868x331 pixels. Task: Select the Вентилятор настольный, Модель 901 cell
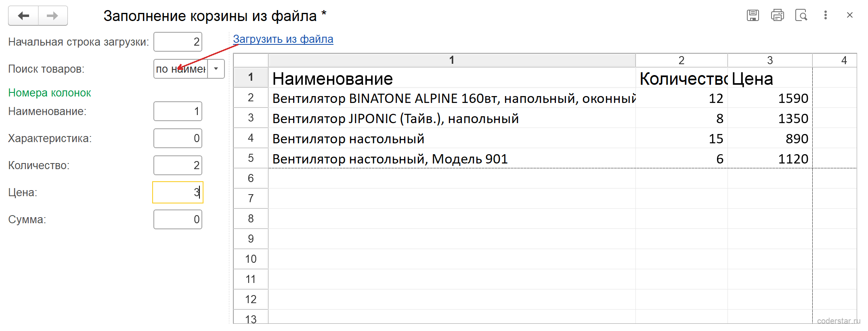click(452, 159)
